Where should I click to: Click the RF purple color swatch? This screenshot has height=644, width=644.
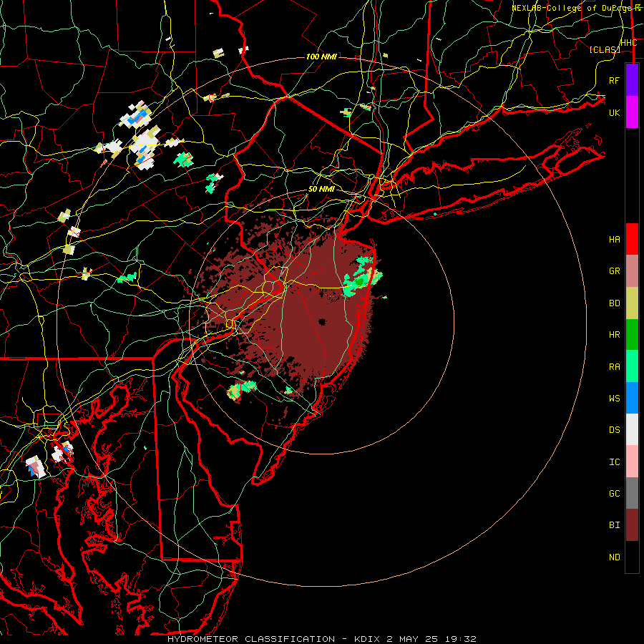pyautogui.click(x=632, y=79)
